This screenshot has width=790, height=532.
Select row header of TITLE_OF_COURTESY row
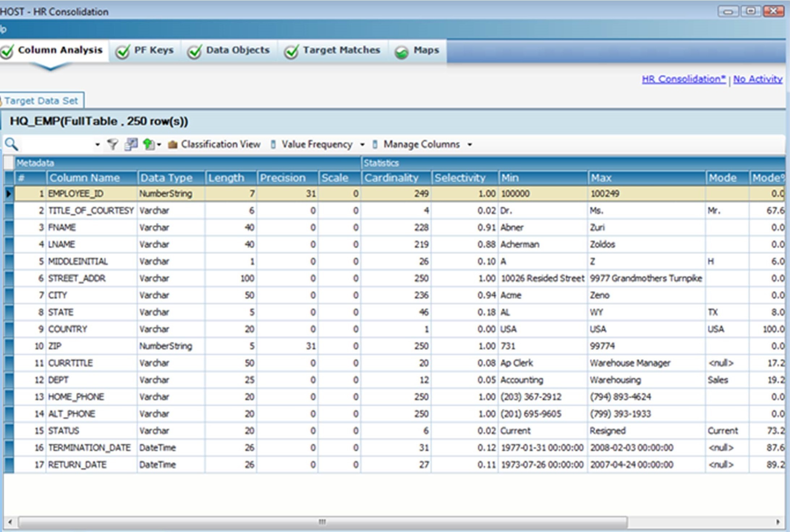tap(9, 210)
